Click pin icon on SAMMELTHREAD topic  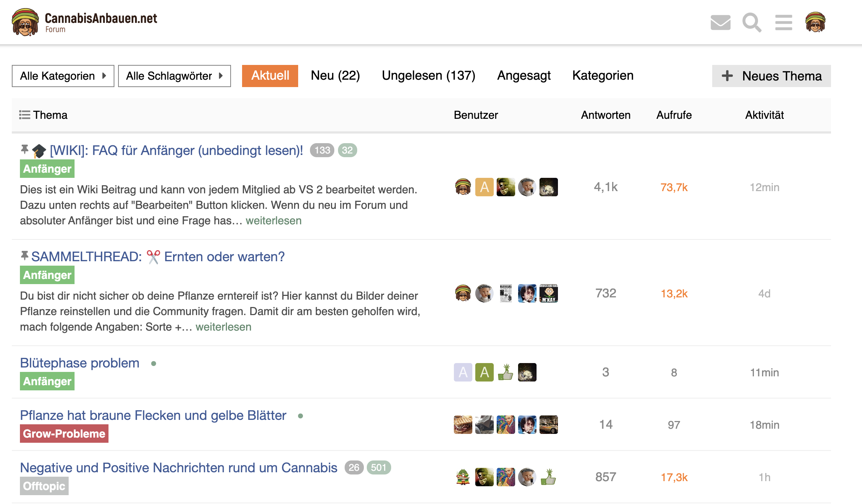click(x=24, y=255)
